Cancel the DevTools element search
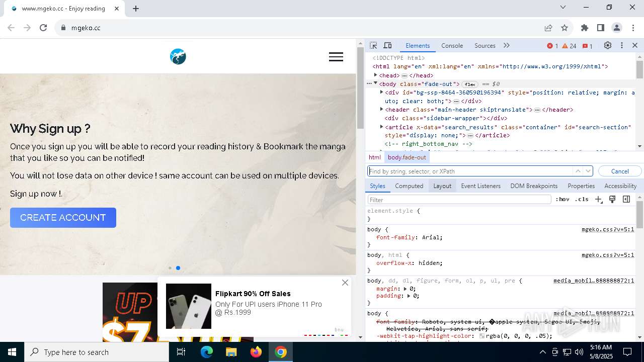 [620, 171]
